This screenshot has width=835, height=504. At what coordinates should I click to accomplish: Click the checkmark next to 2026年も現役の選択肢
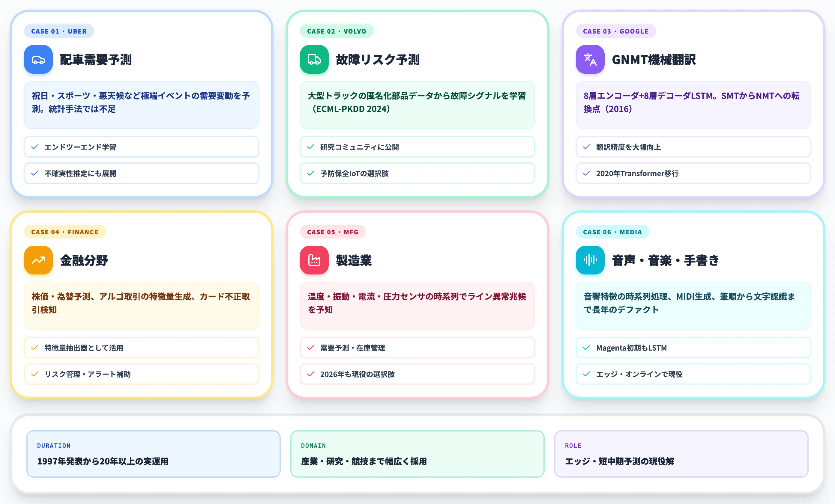click(x=310, y=374)
